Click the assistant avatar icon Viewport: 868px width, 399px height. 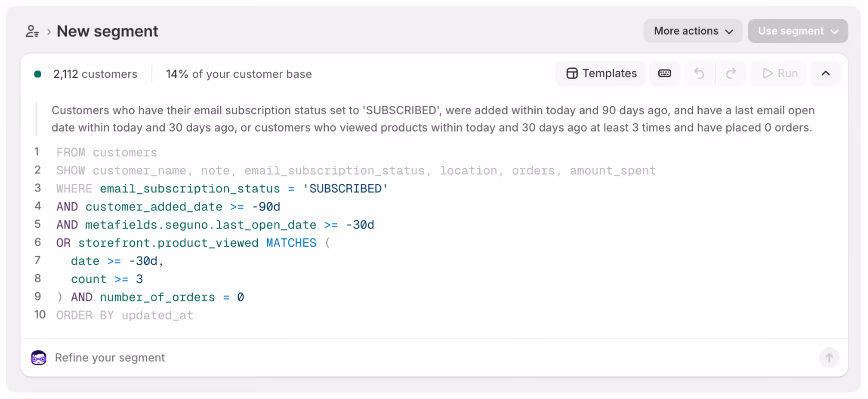39,358
